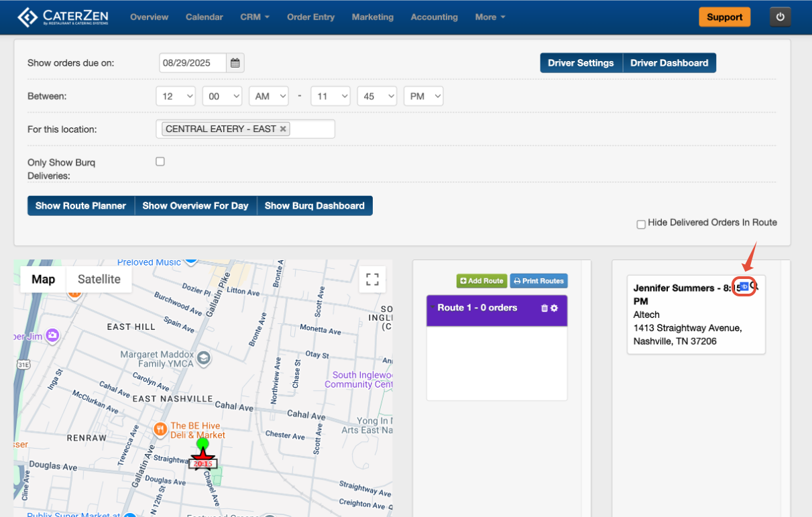
Task: Click the green Add Route button
Action: click(481, 281)
